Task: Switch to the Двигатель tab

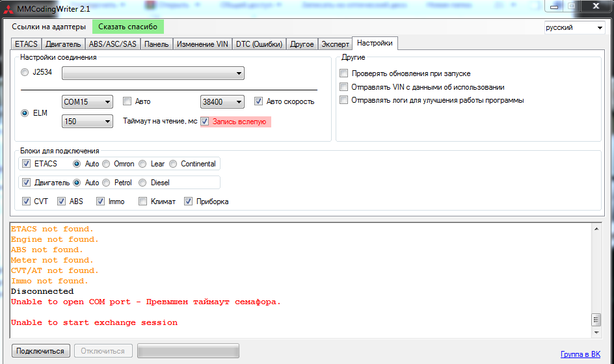Action: (63, 44)
